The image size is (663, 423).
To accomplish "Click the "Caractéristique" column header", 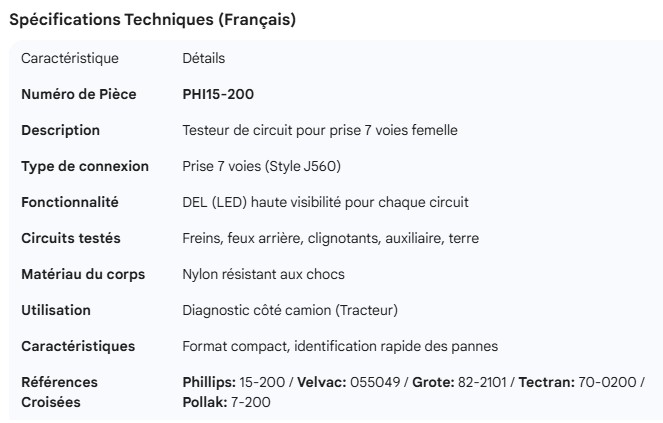I will click(70, 58).
